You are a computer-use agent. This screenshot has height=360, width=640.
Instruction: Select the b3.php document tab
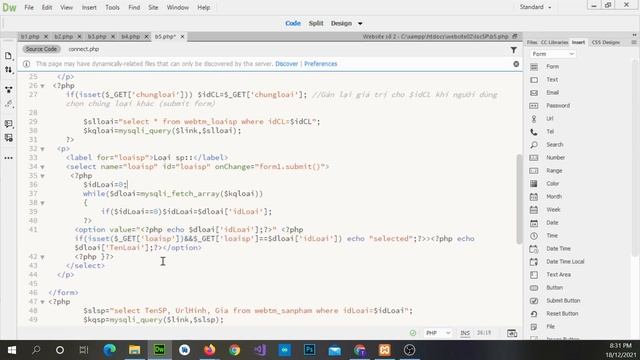pos(97,37)
